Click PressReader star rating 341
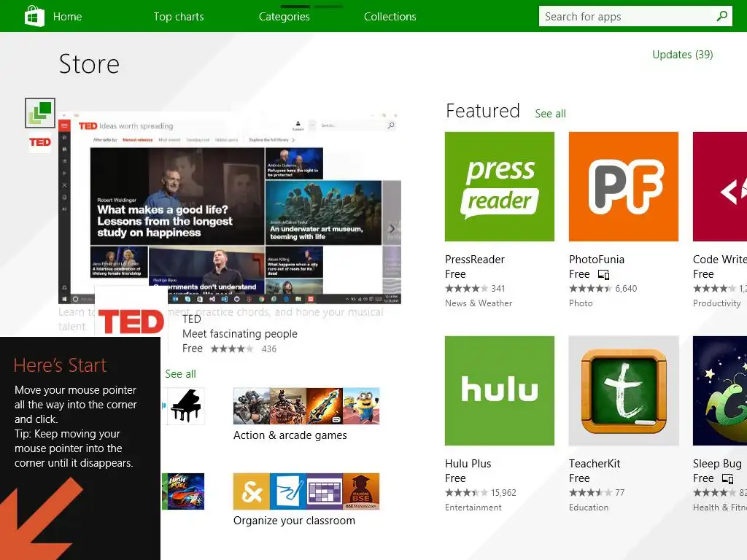 point(475,289)
